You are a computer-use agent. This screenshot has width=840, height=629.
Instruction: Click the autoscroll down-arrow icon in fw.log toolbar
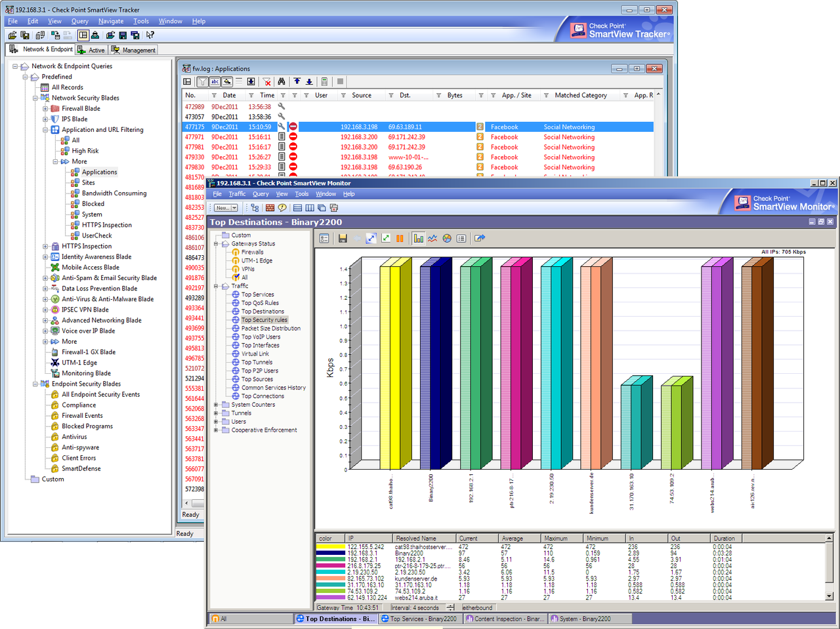[251, 81]
